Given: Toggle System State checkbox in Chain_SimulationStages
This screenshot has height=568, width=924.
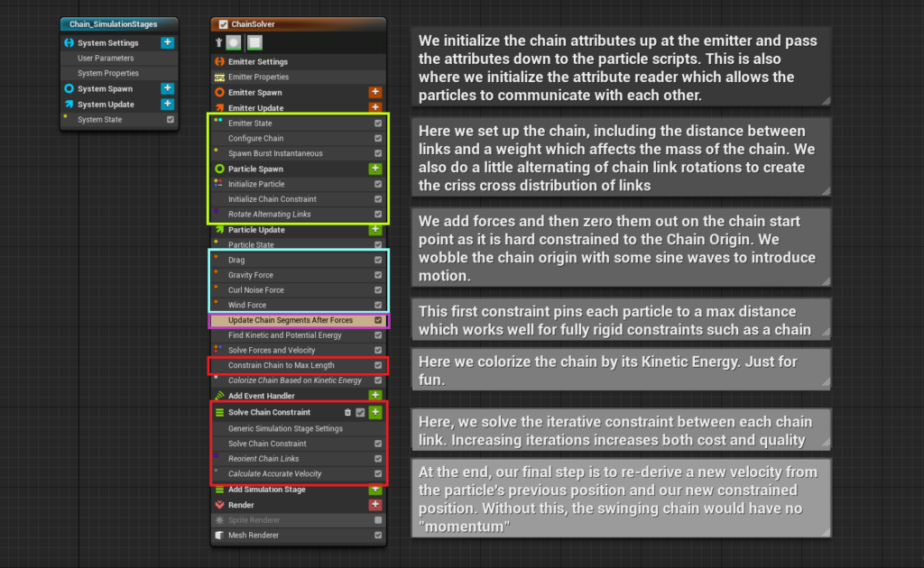Looking at the screenshot, I should pyautogui.click(x=171, y=120).
